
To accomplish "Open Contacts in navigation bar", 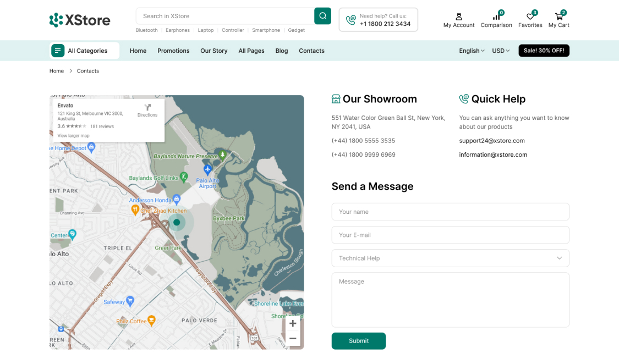I will coord(311,51).
